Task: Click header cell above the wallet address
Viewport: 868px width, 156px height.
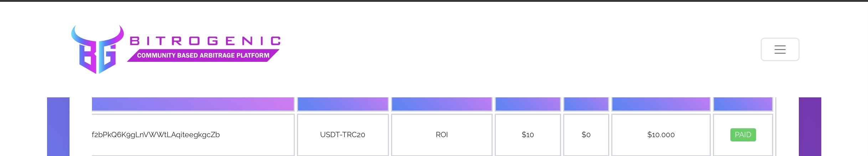Action: [192, 104]
